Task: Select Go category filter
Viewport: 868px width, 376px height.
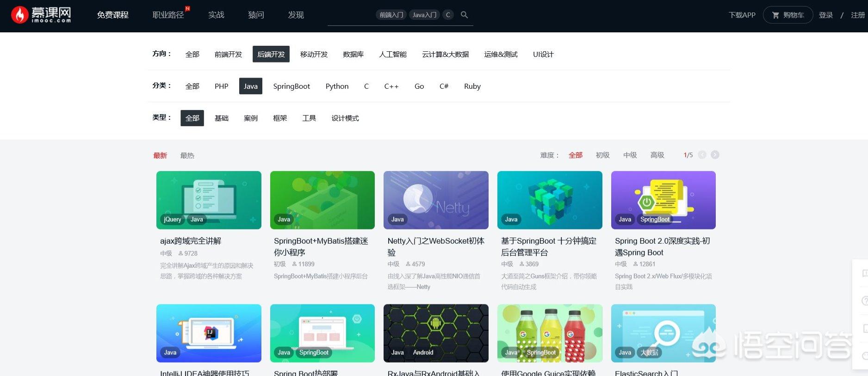Action: [419, 86]
